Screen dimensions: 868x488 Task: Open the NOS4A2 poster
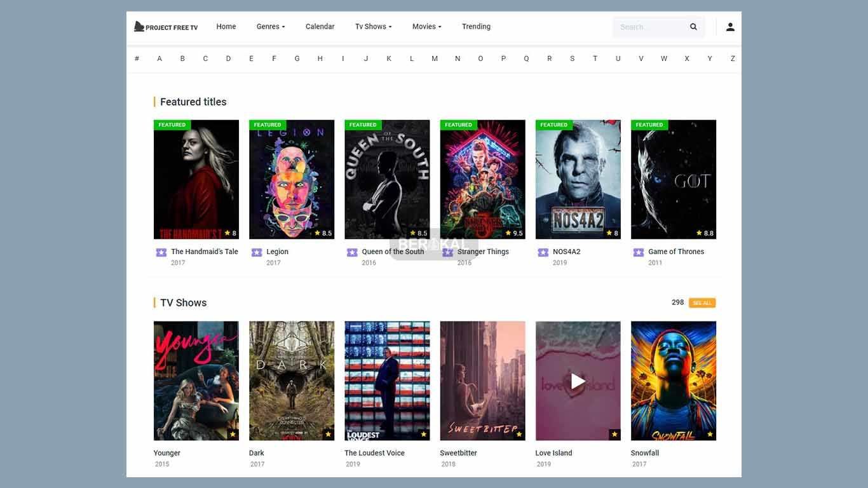[578, 180]
